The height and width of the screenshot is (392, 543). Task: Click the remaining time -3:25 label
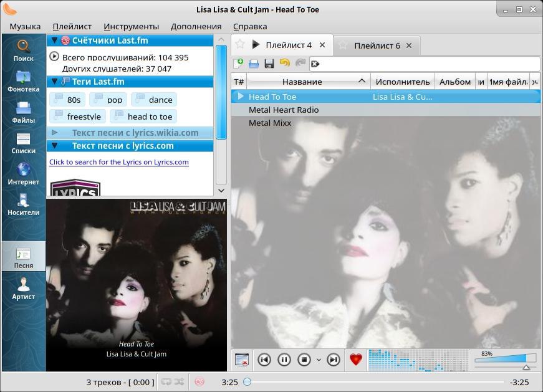(x=519, y=382)
